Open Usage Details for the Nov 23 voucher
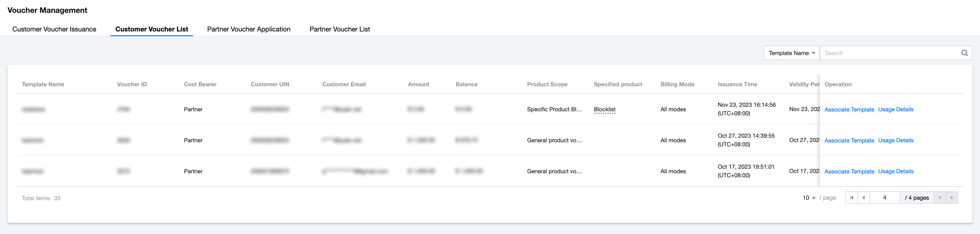This screenshot has width=980, height=234. pos(896,109)
